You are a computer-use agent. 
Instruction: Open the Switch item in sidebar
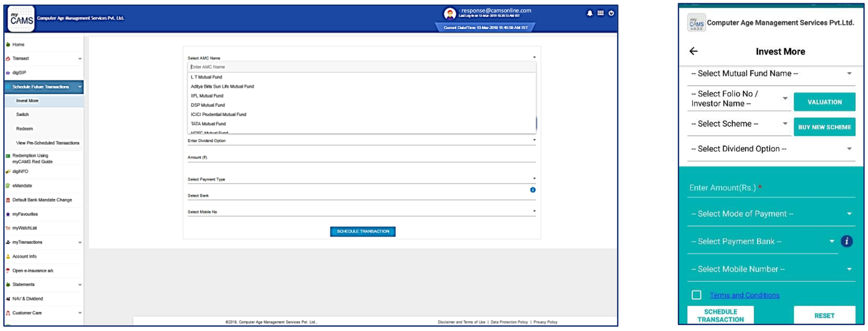[x=22, y=115]
